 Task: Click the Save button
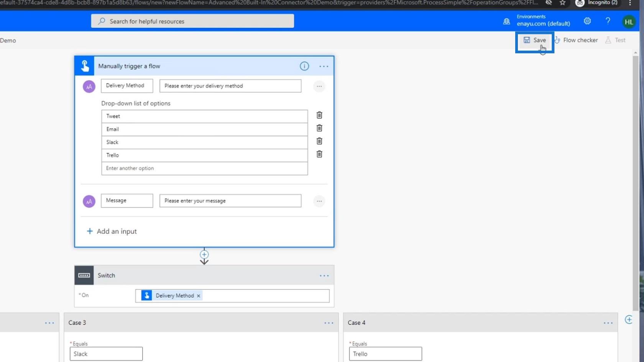point(534,40)
